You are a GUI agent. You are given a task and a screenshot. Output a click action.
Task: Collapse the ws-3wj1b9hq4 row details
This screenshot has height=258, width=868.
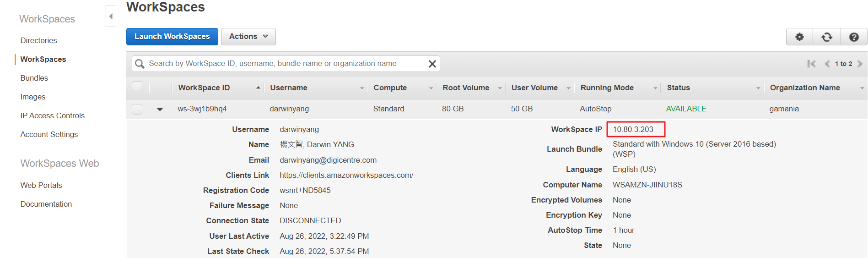click(160, 109)
